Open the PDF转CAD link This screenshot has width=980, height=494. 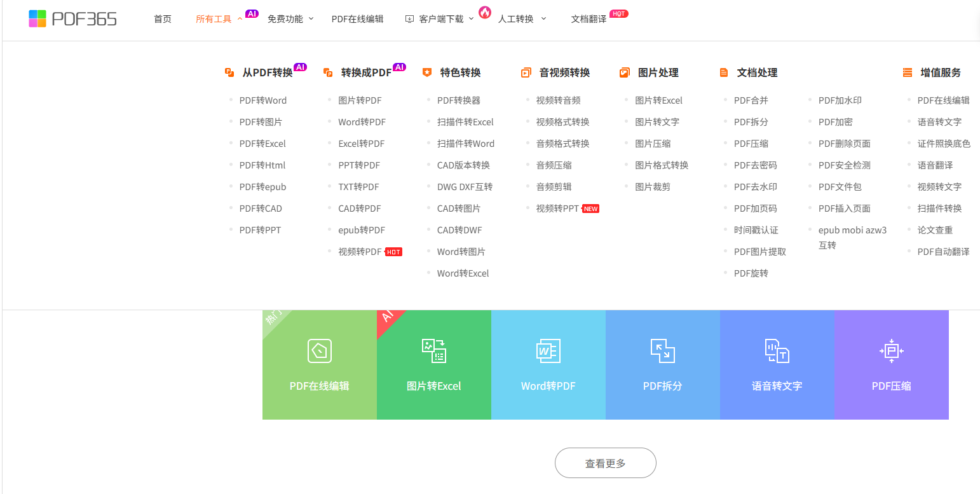click(261, 209)
